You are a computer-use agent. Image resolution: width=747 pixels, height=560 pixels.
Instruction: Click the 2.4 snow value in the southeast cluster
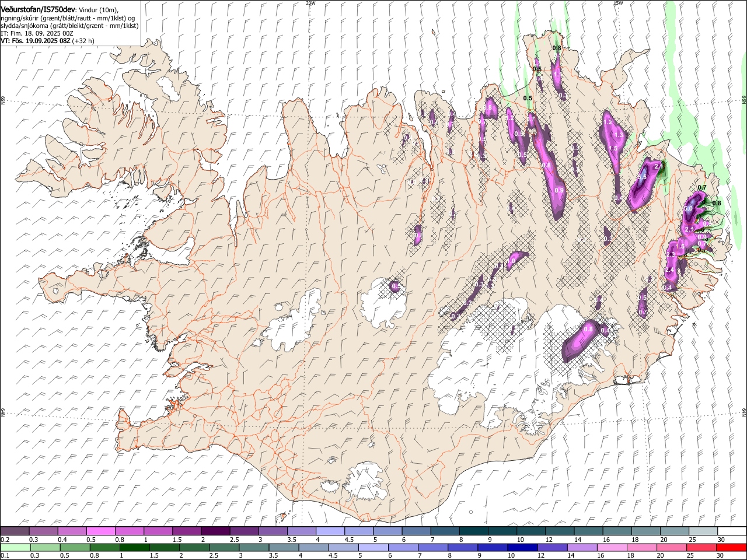coord(669,270)
